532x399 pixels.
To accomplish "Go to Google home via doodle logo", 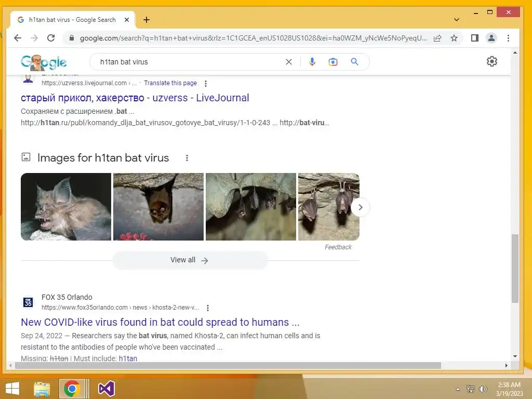I will tap(44, 62).
